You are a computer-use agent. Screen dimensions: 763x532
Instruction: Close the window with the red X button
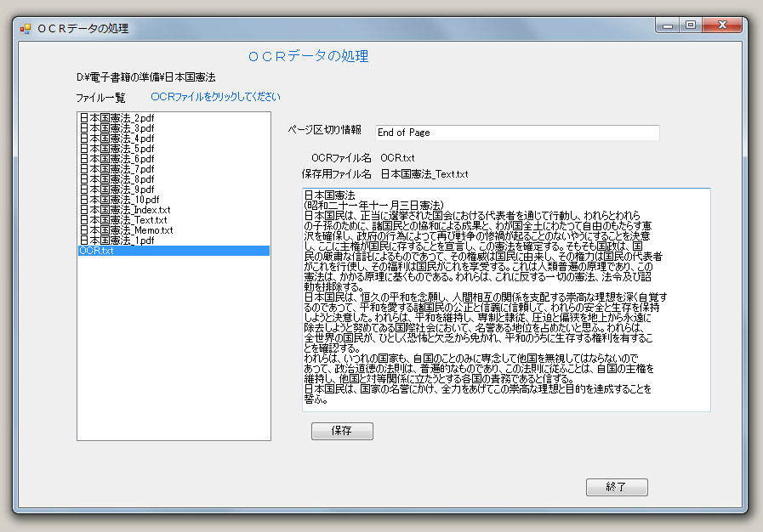(x=721, y=25)
